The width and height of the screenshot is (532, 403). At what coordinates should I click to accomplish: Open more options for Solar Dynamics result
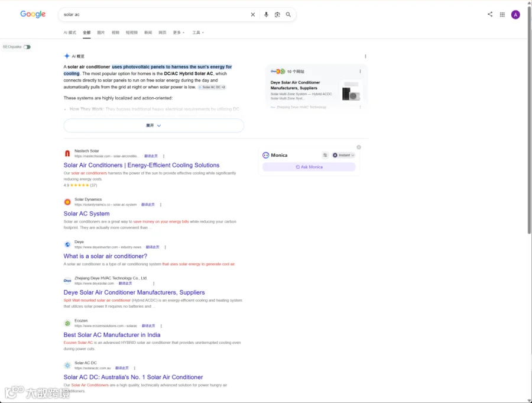tap(160, 205)
